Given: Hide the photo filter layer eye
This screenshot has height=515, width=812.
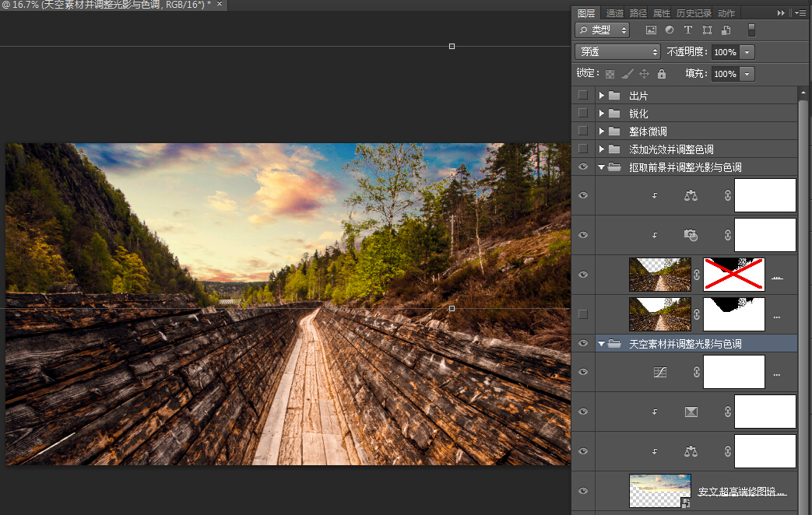Looking at the screenshot, I should [583, 235].
